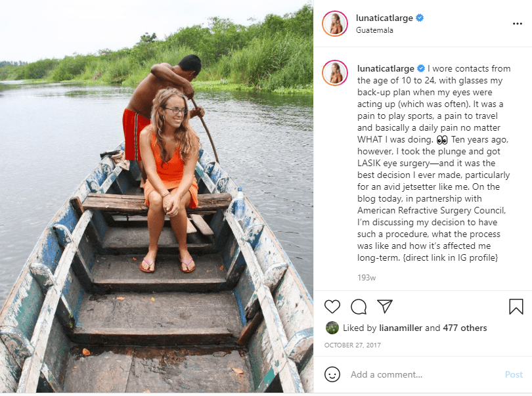Like the post with the heart icon
The height and width of the screenshot is (396, 532).
[x=332, y=307]
